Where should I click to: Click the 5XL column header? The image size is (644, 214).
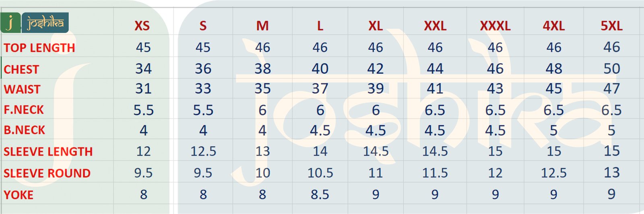point(611,26)
